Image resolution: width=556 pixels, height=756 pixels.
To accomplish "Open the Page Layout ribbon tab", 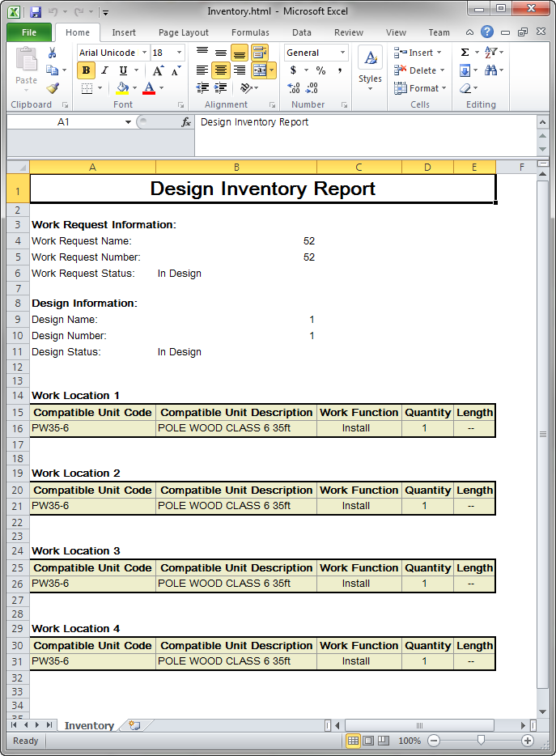I will (x=184, y=32).
